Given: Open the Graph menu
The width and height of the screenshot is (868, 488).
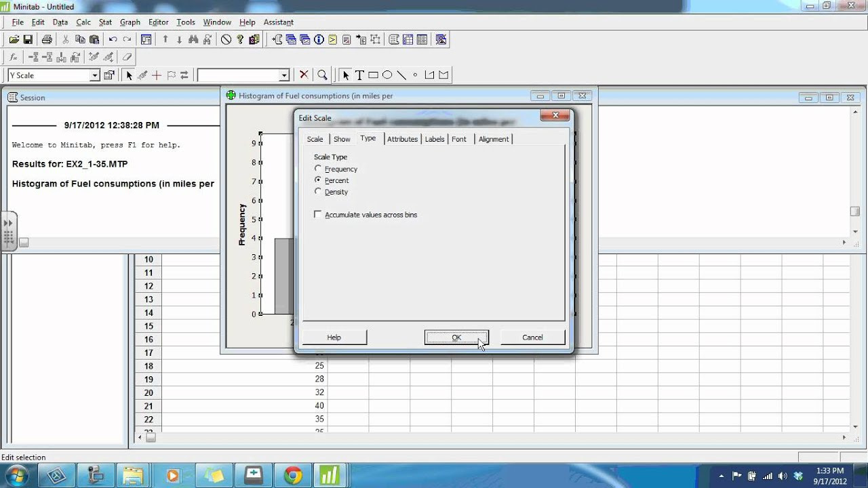Looking at the screenshot, I should tap(130, 22).
